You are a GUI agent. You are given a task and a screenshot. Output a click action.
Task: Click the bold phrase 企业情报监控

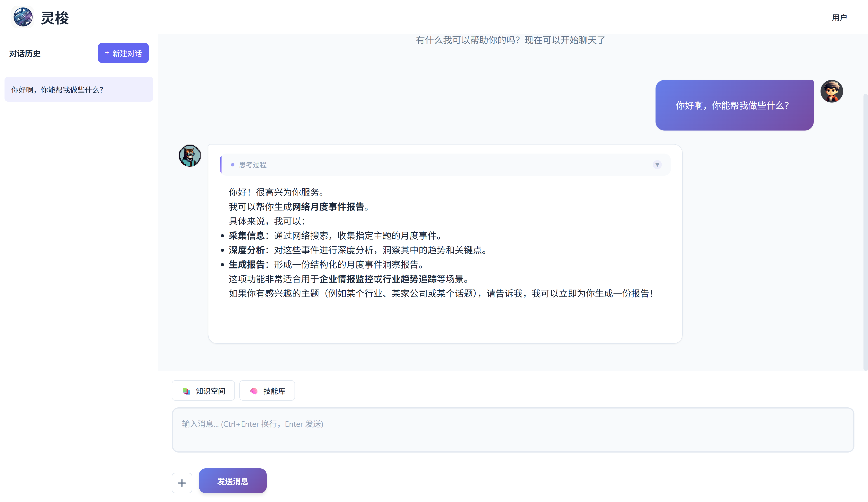pos(346,279)
